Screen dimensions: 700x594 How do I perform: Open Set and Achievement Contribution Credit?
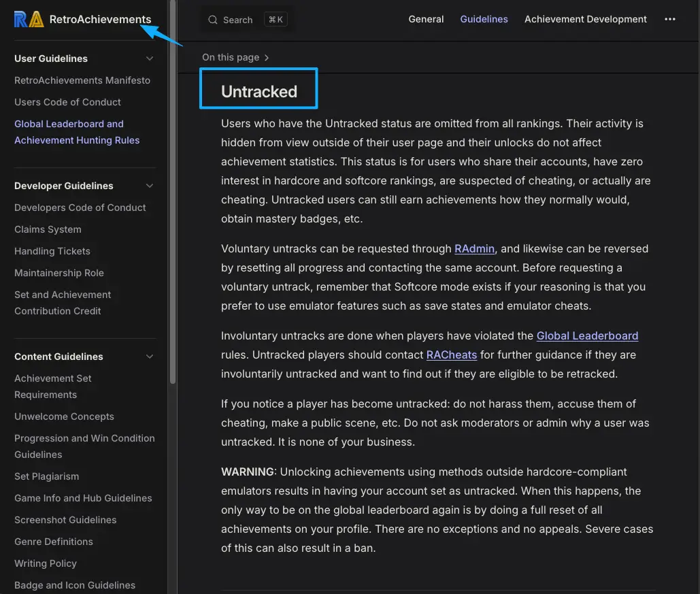click(63, 303)
